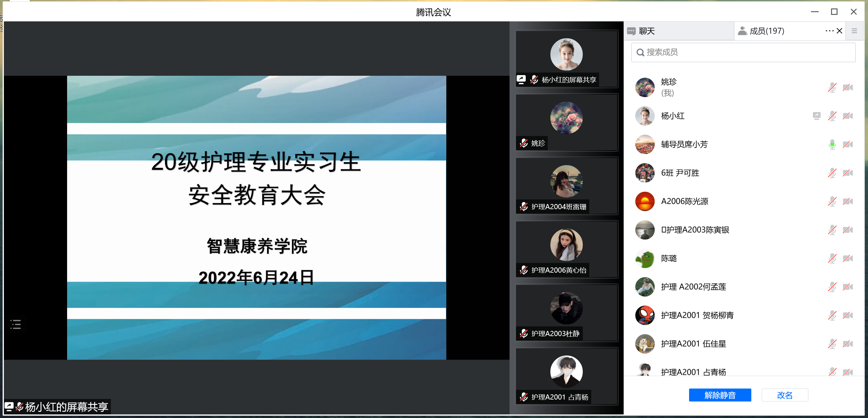Image resolution: width=868 pixels, height=418 pixels.
Task: Click the 改名 rename button
Action: coord(784,395)
